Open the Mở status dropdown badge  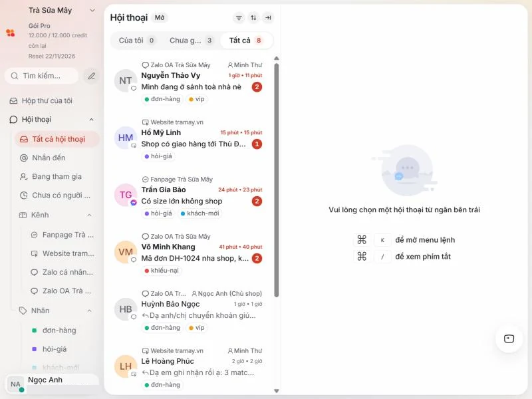click(160, 18)
